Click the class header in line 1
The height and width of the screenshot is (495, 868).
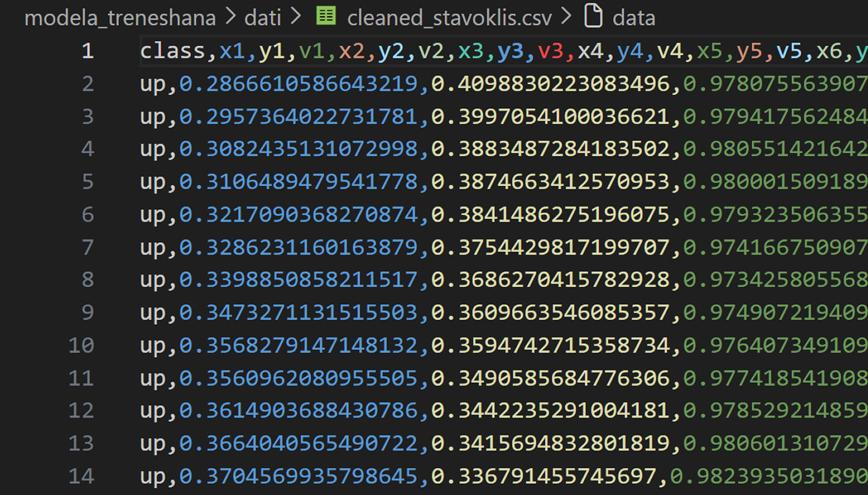pyautogui.click(x=172, y=51)
